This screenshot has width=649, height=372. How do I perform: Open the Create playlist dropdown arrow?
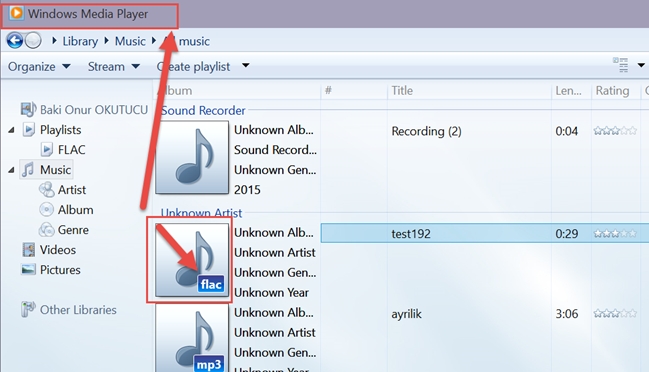245,65
